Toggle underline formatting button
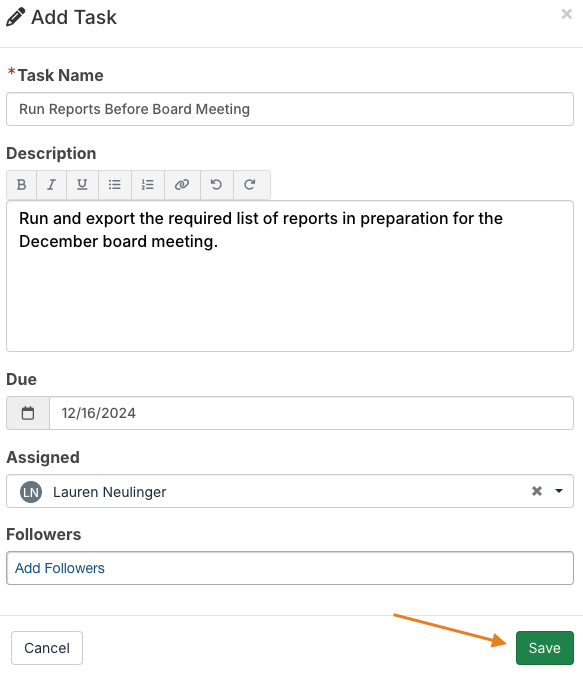Viewport: 583px width, 678px height. coord(82,185)
